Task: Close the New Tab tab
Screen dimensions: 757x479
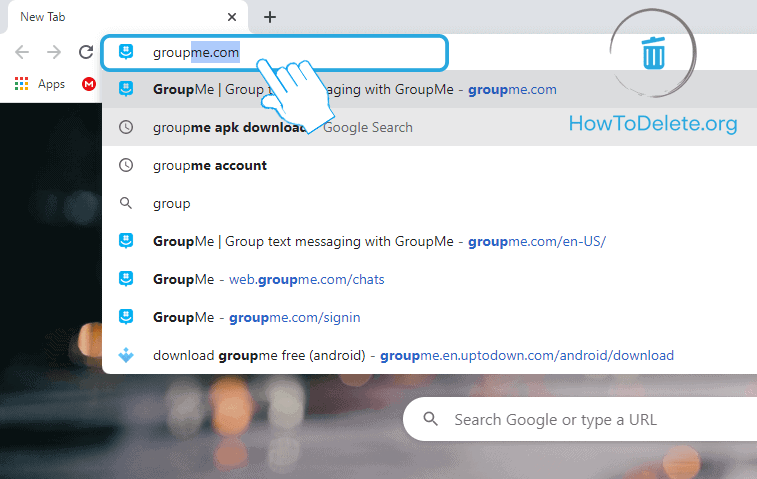Action: pos(232,17)
